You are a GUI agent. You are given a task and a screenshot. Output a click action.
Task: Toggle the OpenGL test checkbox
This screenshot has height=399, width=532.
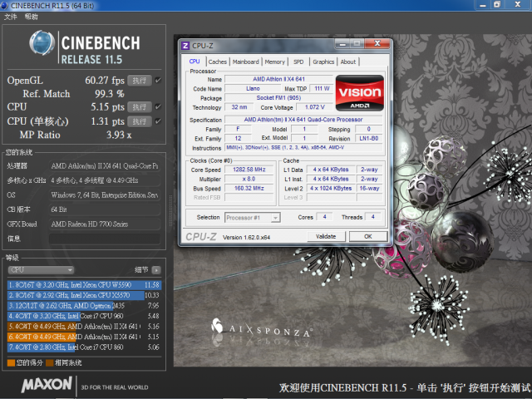coord(158,81)
